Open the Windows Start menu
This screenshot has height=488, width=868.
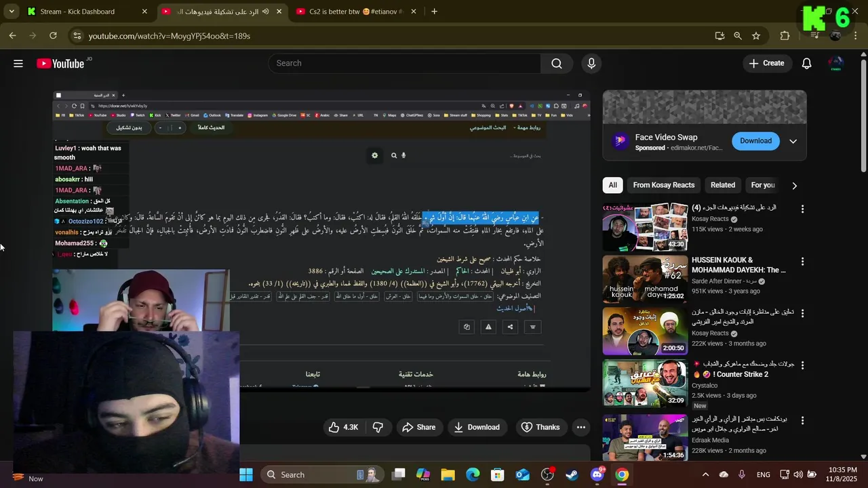coord(245,474)
